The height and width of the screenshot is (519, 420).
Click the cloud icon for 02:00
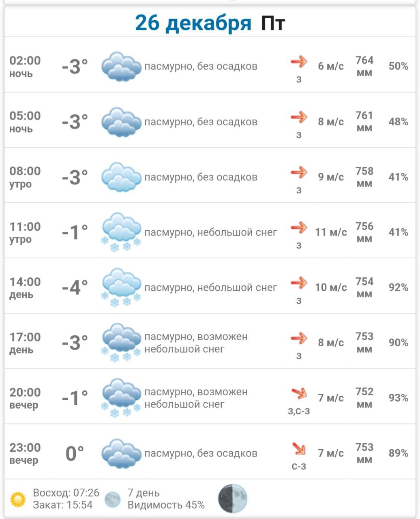point(121,66)
